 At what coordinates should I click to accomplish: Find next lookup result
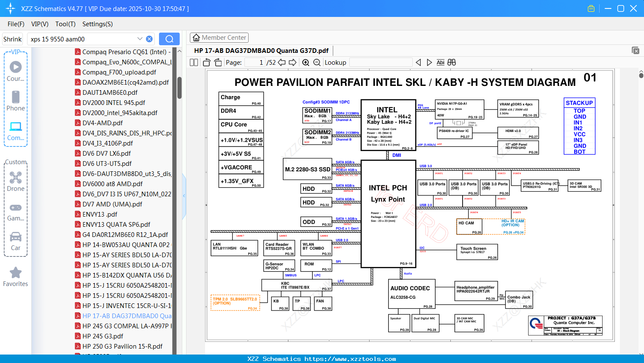pos(429,62)
